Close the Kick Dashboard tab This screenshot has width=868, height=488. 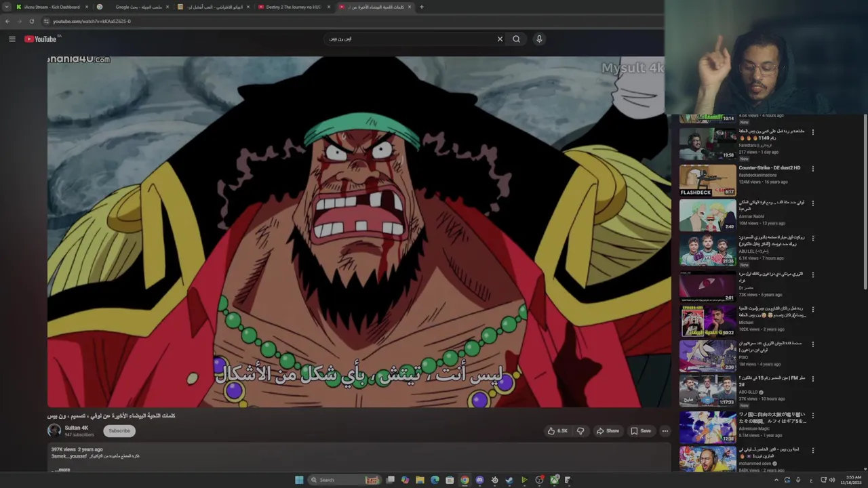(87, 7)
